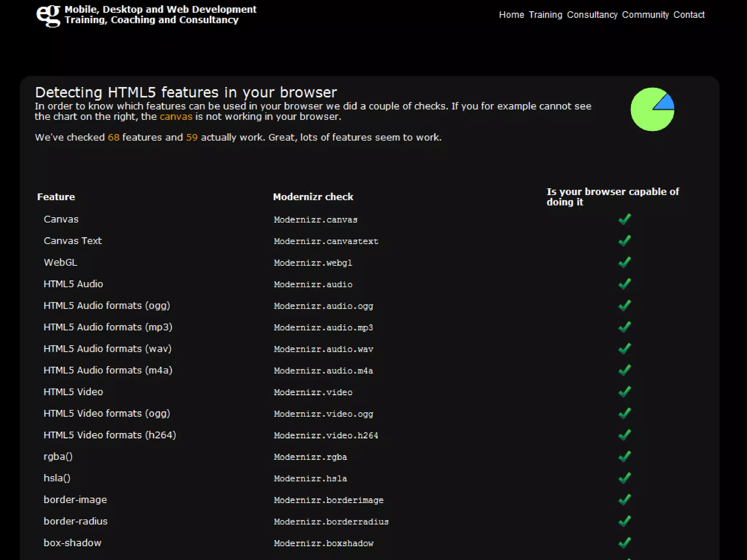Open the Training menu item

pos(545,15)
